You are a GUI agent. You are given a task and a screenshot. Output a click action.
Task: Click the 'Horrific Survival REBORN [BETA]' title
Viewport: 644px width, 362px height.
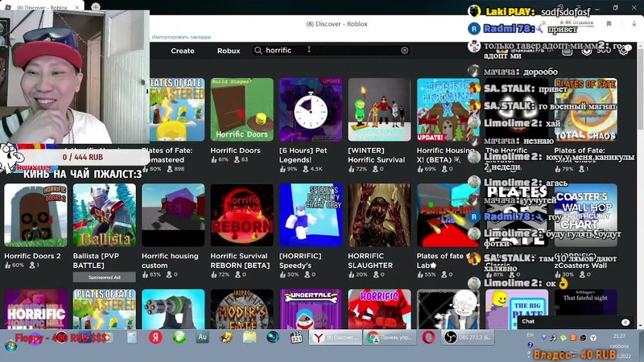tap(240, 261)
